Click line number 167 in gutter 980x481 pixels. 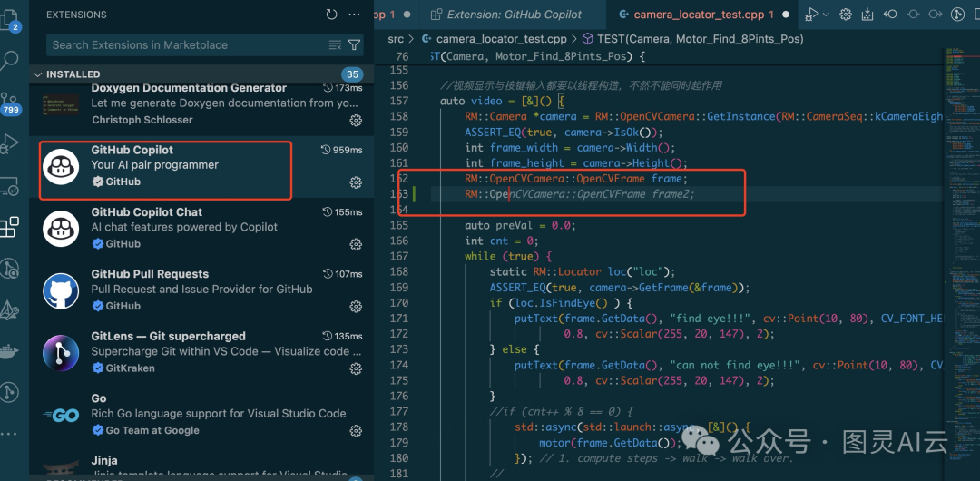[x=397, y=257]
